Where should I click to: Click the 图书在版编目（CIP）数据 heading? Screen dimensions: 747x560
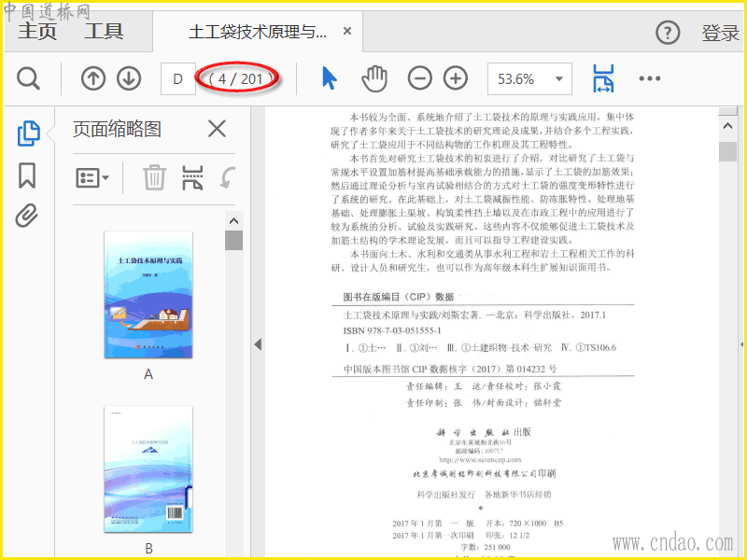(x=399, y=297)
